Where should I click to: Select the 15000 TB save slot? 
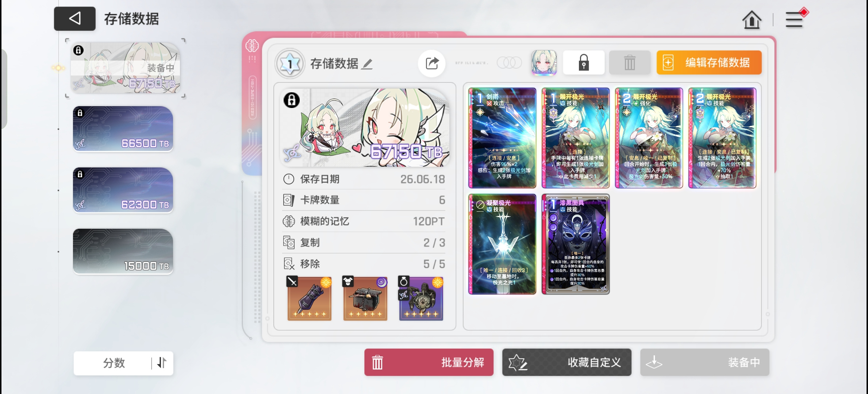pos(123,251)
